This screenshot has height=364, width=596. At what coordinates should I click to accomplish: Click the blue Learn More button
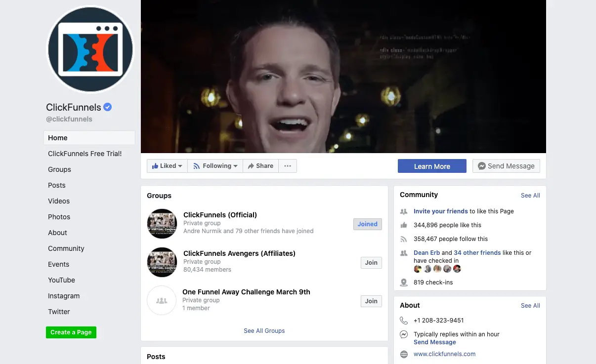point(432,166)
